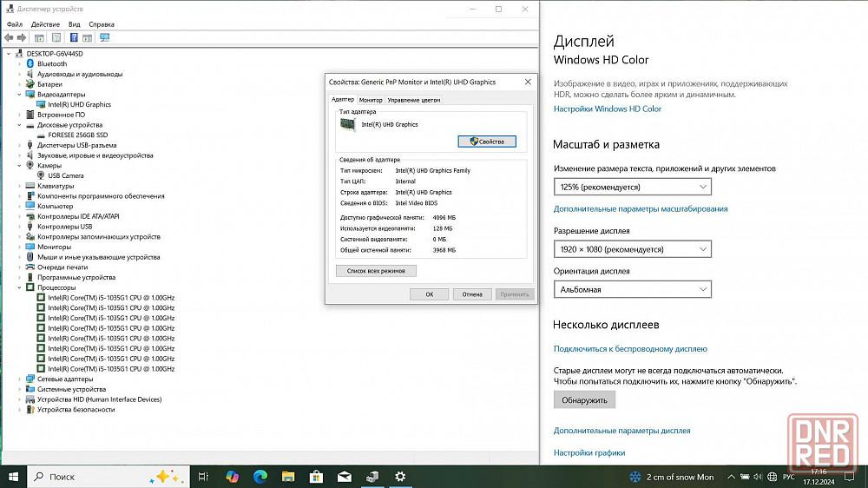868x488 pixels.
Task: Open Mail app from taskbar
Action: coord(345,477)
